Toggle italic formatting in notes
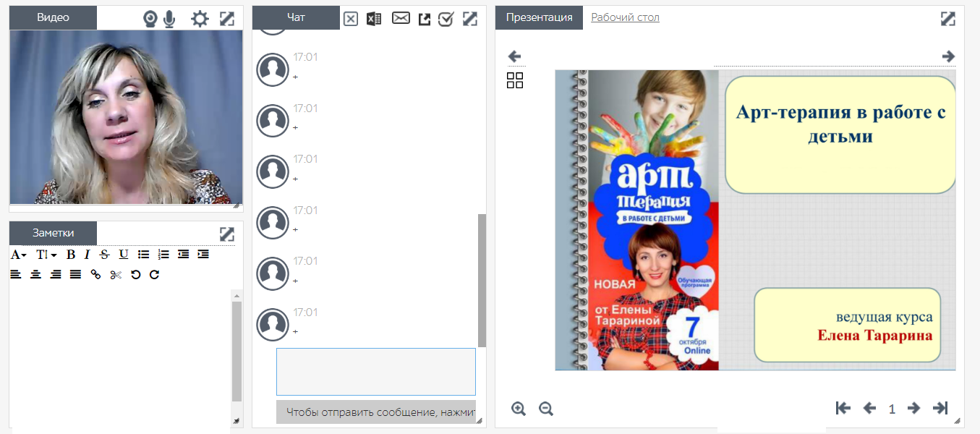980x434 pixels. pos(87,255)
